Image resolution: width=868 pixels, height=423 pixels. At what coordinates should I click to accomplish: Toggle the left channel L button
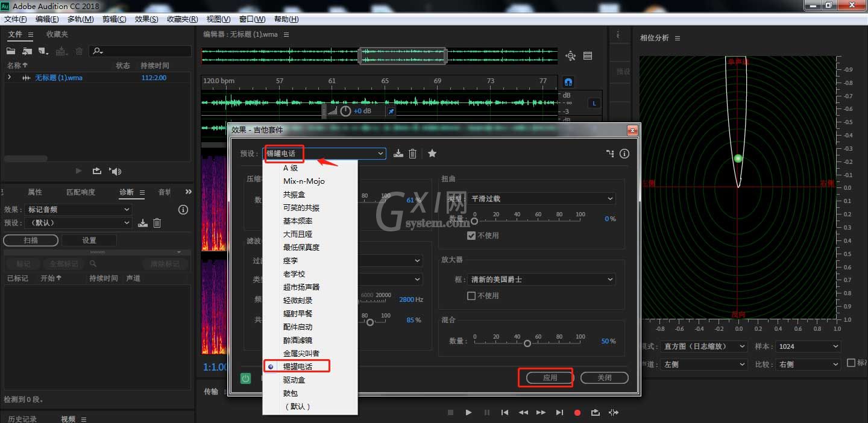pos(594,104)
